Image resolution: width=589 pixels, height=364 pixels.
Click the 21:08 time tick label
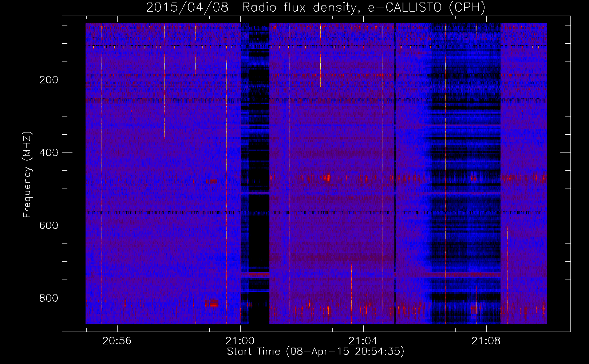pyautogui.click(x=486, y=341)
